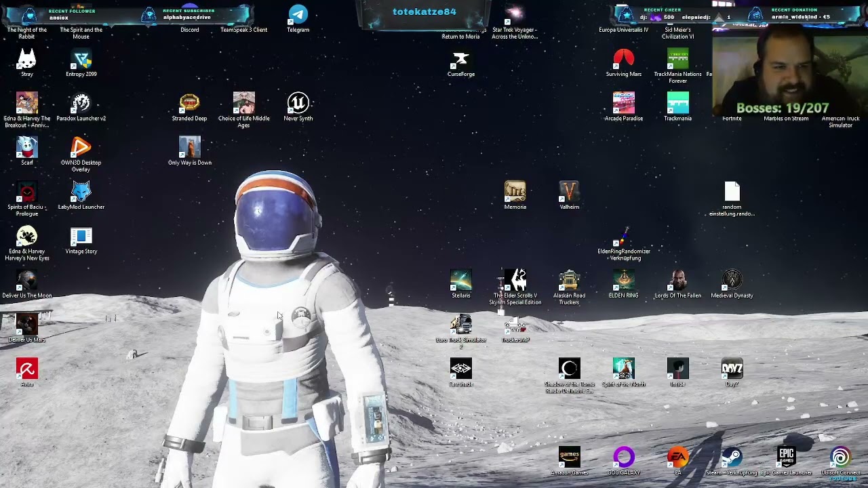
Task: Click the Scarf game icon
Action: point(27,147)
